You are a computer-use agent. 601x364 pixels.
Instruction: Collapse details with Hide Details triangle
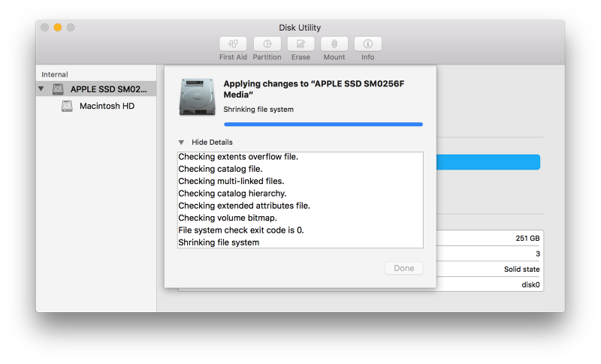click(181, 143)
